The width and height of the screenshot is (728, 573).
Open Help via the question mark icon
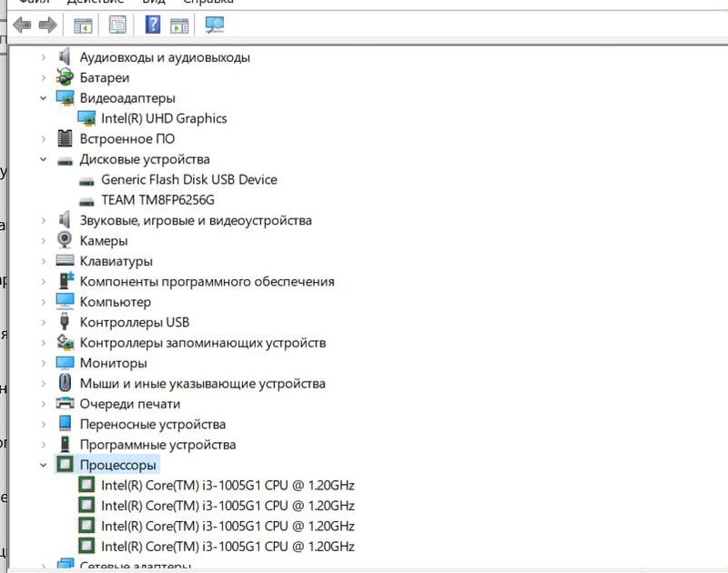point(153,25)
